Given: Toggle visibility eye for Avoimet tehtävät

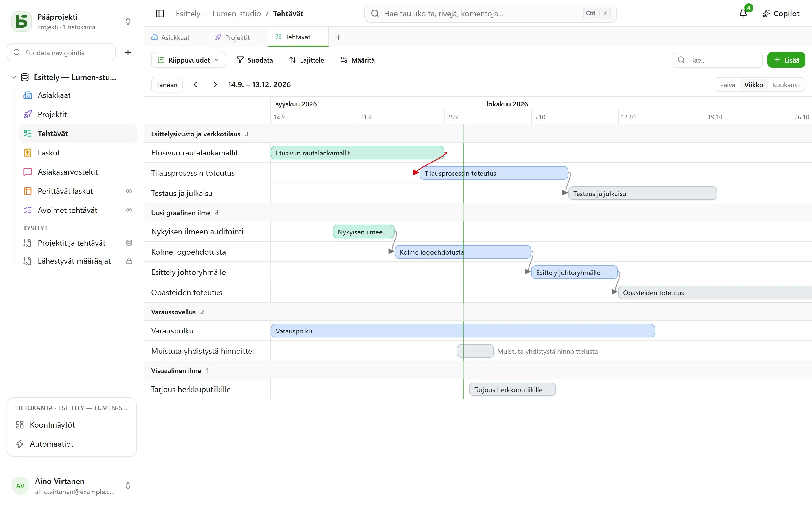Looking at the screenshot, I should (x=129, y=210).
